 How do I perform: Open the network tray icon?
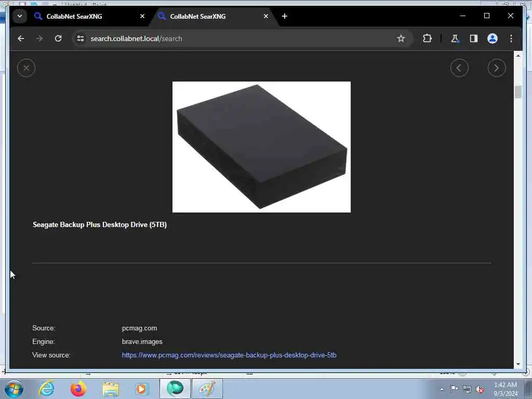[x=467, y=389]
